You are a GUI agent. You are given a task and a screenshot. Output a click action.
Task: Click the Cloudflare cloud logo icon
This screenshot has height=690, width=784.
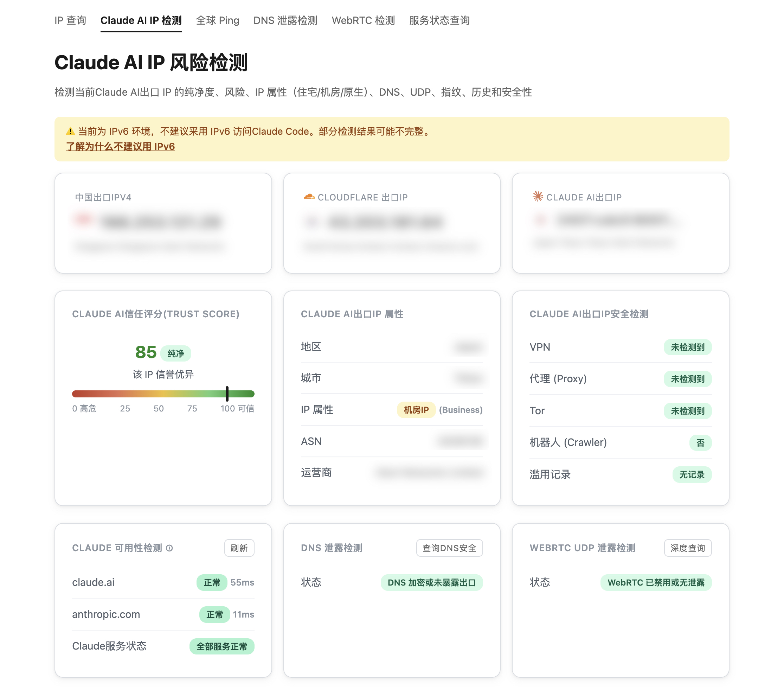[309, 197]
